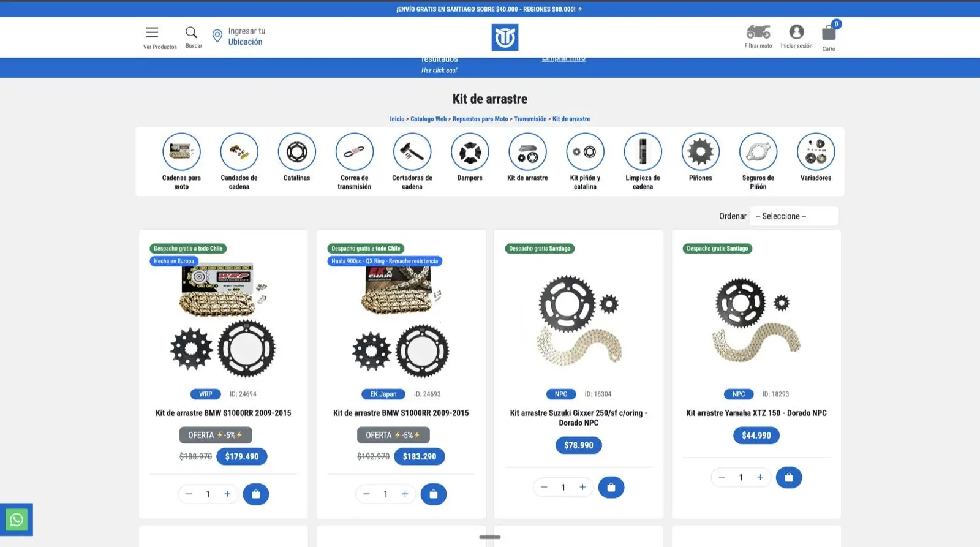The width and height of the screenshot is (980, 547).
Task: Navigate to Transmisión breadcrumb
Action: point(530,119)
